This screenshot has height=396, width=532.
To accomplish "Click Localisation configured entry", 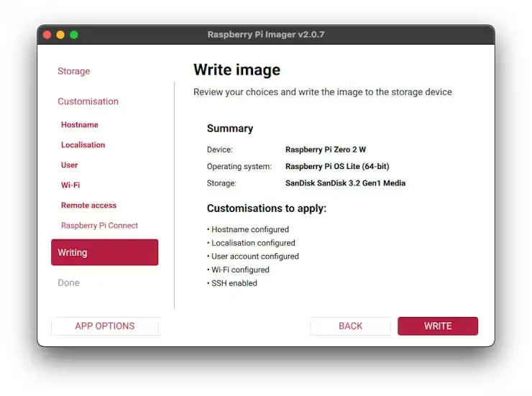I will (251, 243).
